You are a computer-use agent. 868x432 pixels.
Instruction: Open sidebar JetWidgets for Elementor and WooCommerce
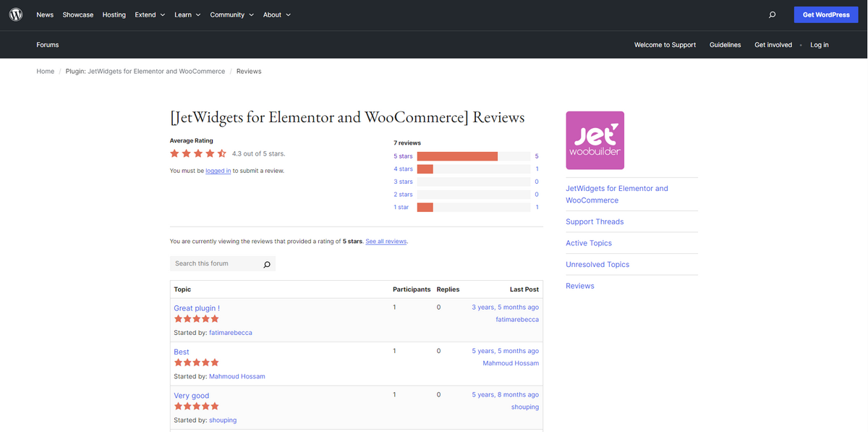(x=617, y=194)
